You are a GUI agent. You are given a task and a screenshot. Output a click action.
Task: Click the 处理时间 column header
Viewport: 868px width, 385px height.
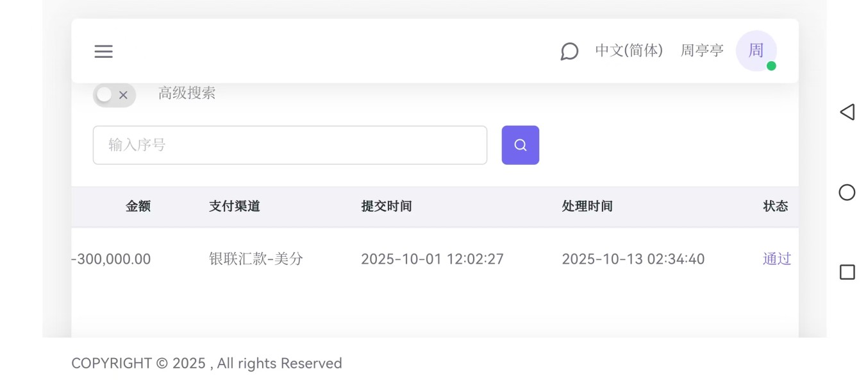pyautogui.click(x=587, y=206)
